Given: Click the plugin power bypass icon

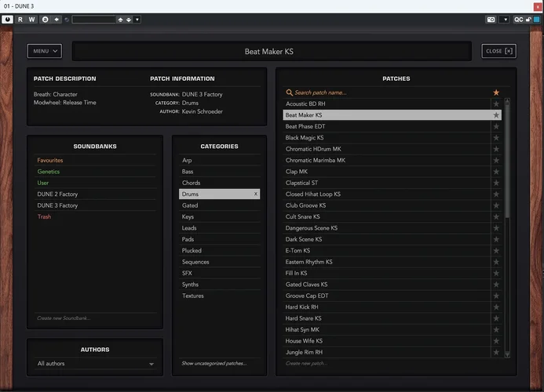Looking at the screenshot, I should 8,19.
